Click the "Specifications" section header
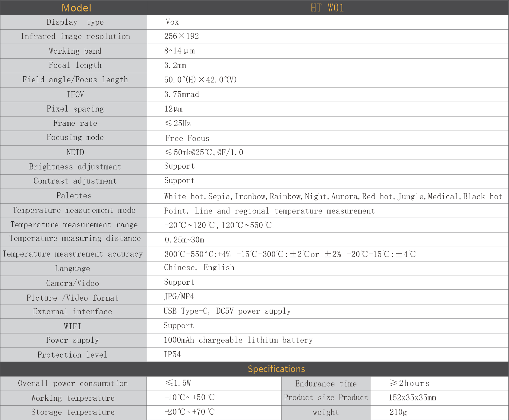This screenshot has height=420, width=509. click(x=276, y=369)
